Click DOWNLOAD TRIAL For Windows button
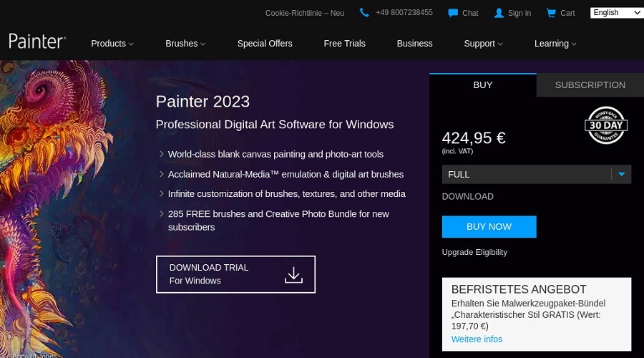 [x=235, y=274]
